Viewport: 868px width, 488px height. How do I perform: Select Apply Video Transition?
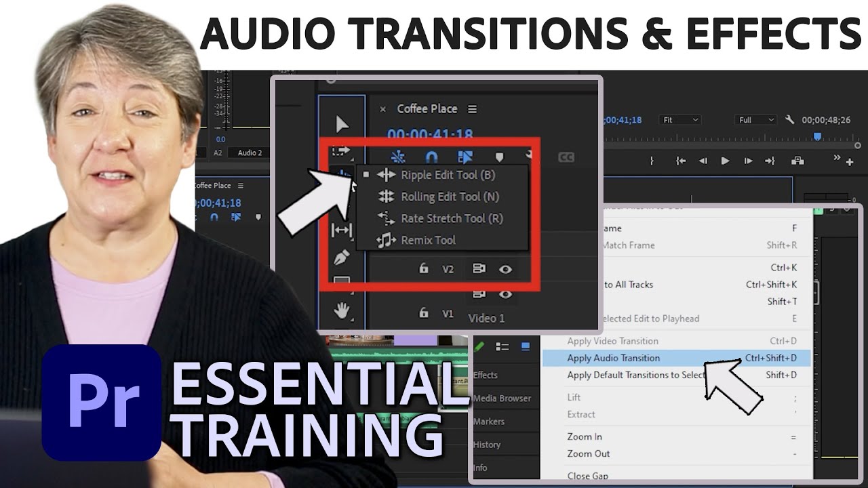(676, 341)
